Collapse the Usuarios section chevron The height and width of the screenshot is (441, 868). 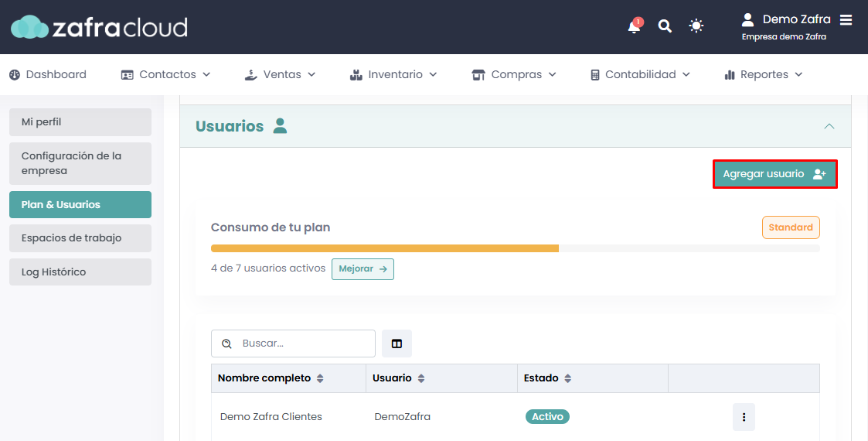pyautogui.click(x=829, y=126)
